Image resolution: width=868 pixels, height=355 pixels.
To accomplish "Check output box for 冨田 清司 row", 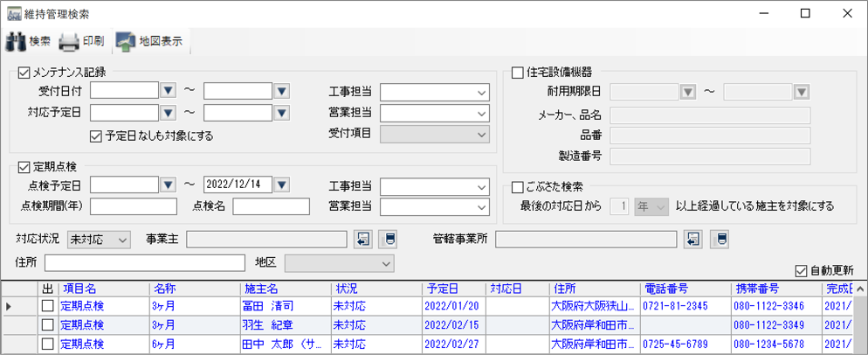I will coord(49,306).
